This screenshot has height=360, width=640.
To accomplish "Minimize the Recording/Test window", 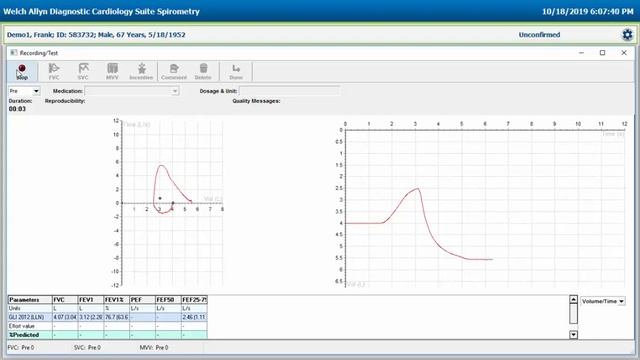I will pos(581,53).
